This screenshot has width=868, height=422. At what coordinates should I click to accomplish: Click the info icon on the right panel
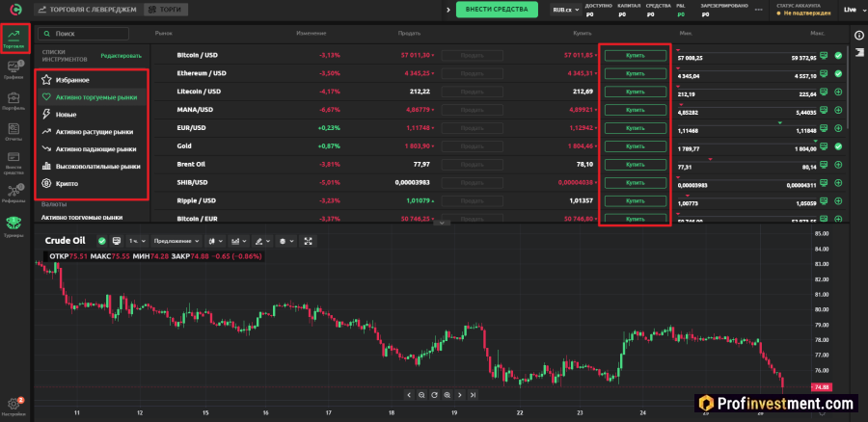(x=859, y=35)
